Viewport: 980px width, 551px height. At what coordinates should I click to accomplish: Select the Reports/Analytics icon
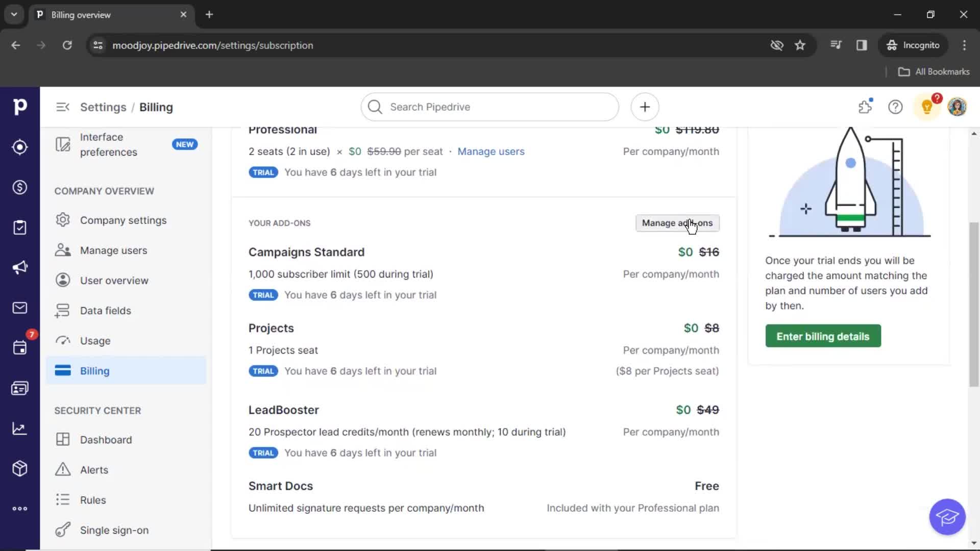point(19,429)
